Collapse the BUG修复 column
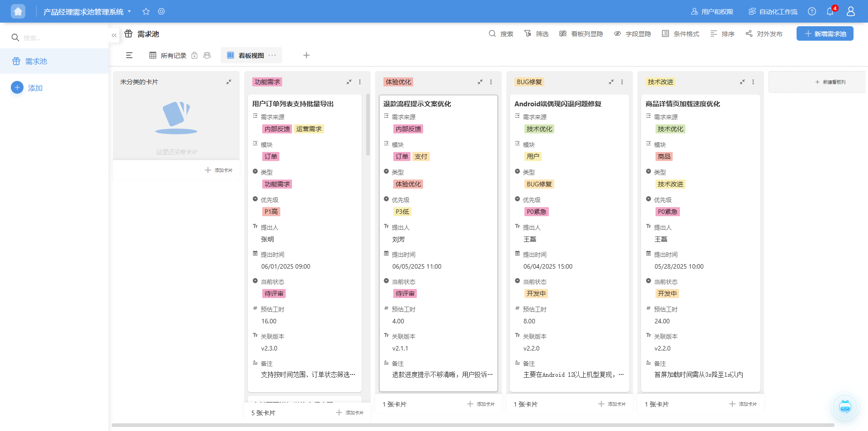This screenshot has width=868, height=431. click(611, 82)
